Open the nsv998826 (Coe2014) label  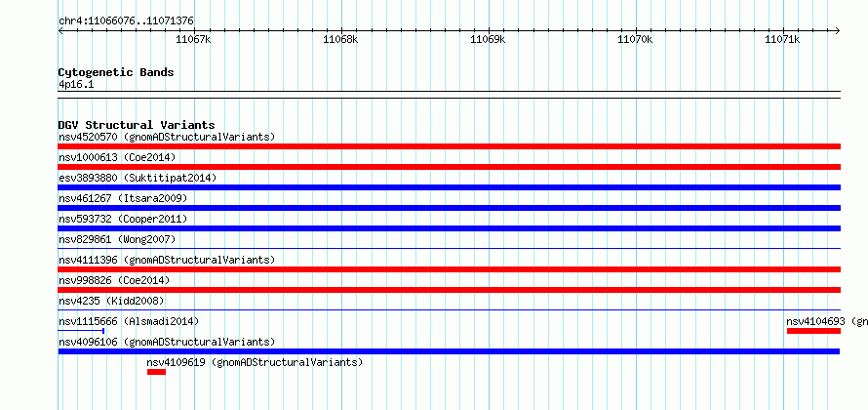coord(114,280)
